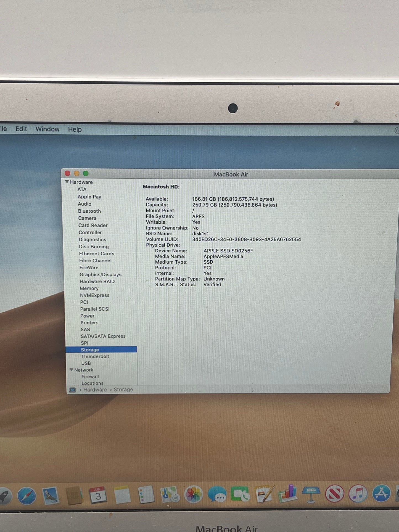Select ATA in the sidebar
399x532 pixels.
pos(82,189)
